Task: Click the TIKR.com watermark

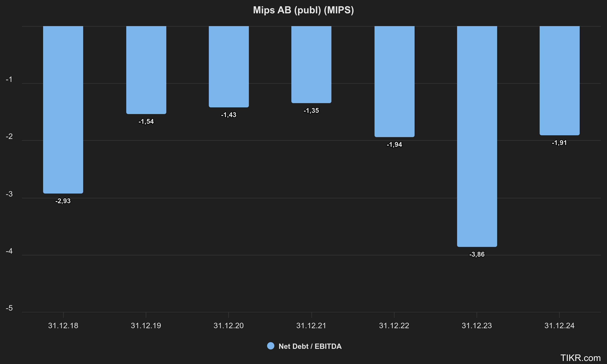Action: click(580, 358)
